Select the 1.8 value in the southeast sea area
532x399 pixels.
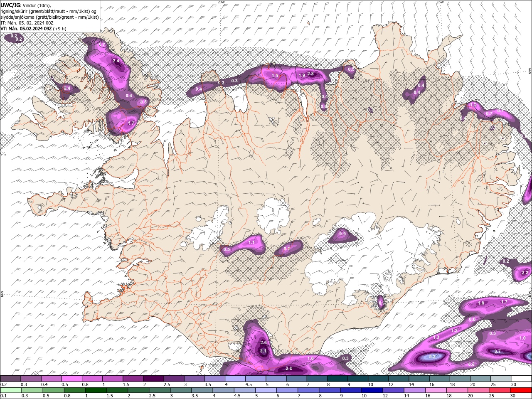481,303
